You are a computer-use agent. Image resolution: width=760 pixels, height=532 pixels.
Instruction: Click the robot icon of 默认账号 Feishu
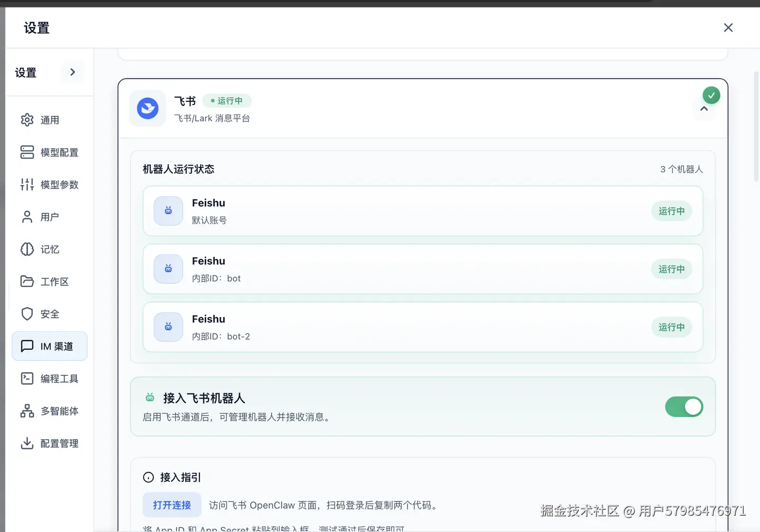[168, 211]
